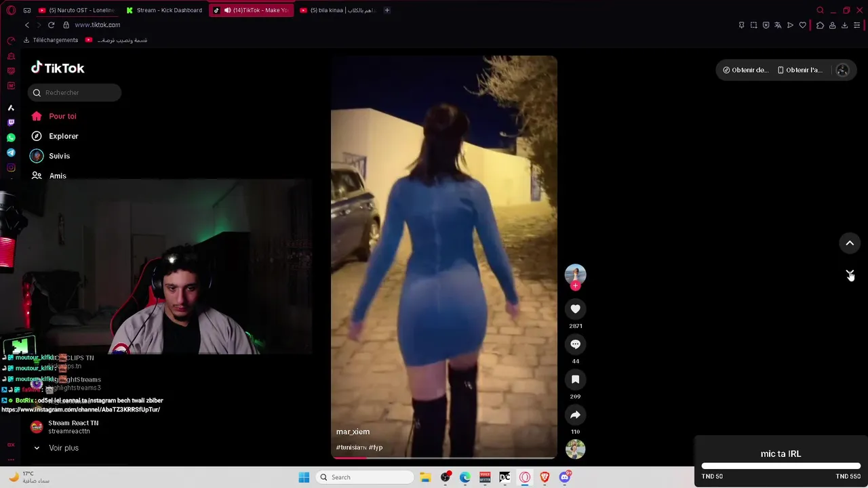Open the GX Corner gamepad icon

27,10
